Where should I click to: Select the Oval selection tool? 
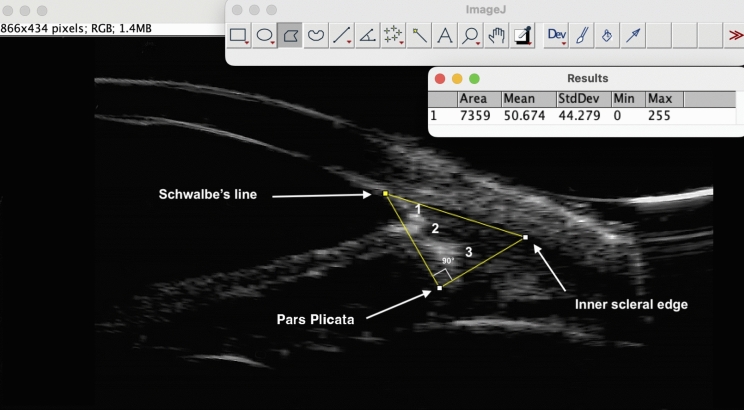(x=265, y=36)
